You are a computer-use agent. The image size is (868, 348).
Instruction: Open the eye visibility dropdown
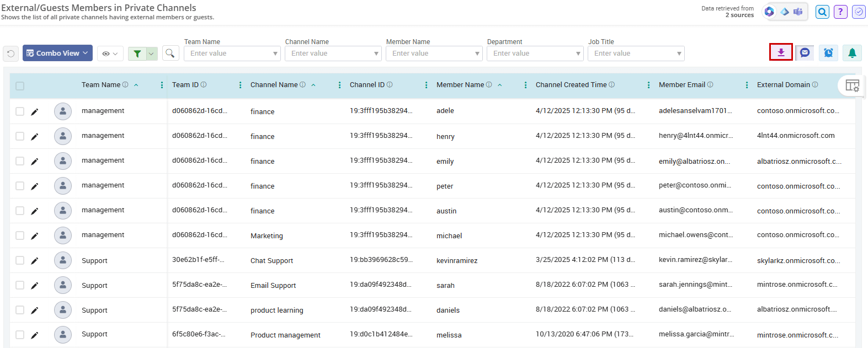110,53
